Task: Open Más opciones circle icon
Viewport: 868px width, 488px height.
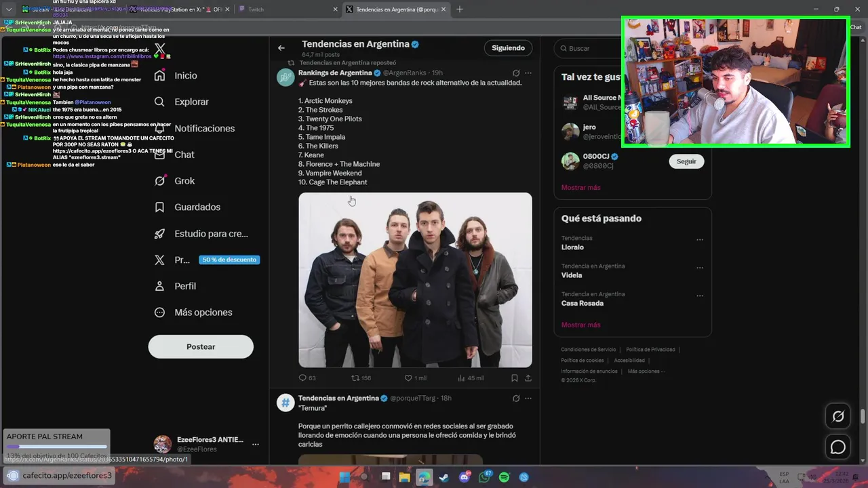Action: point(159,312)
